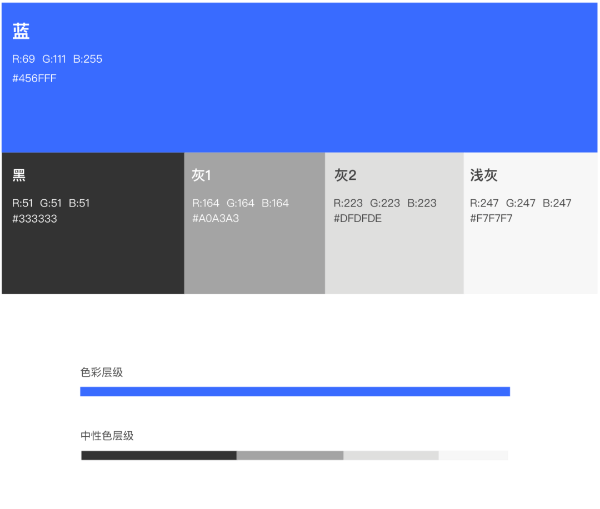Click the 灰2 heading label
This screenshot has height=509, width=600.
345,175
